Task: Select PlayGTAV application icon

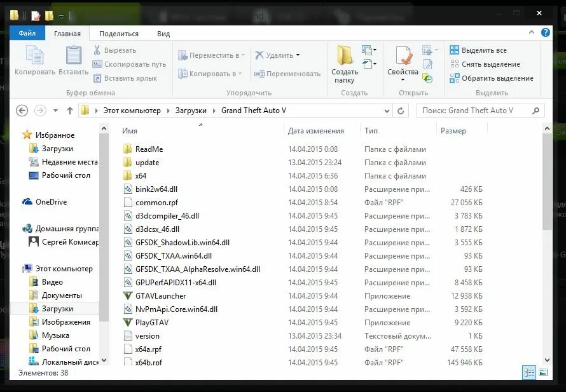Action: click(x=128, y=322)
